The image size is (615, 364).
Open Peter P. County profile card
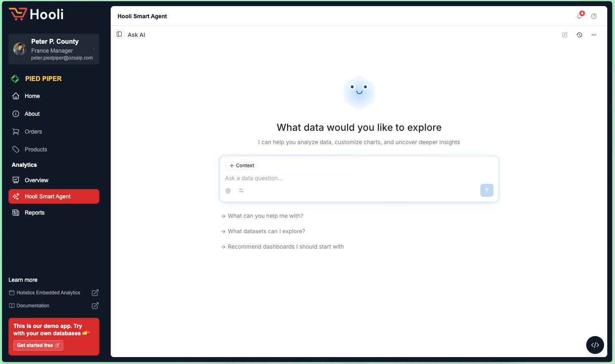(x=54, y=49)
